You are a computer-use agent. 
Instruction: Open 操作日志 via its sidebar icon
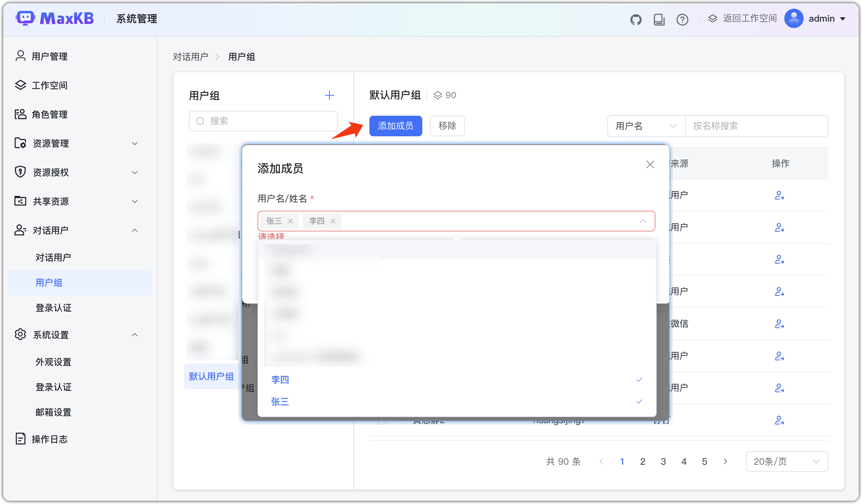click(x=20, y=439)
